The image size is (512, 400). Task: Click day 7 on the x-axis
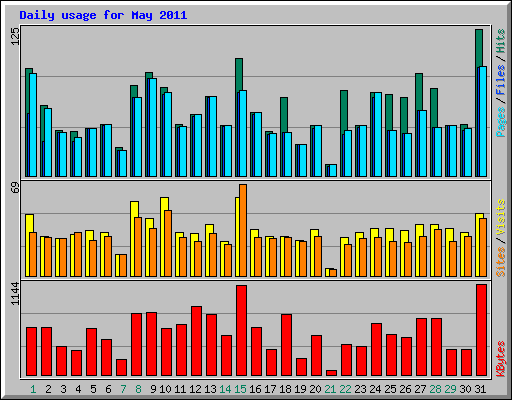click(x=123, y=389)
